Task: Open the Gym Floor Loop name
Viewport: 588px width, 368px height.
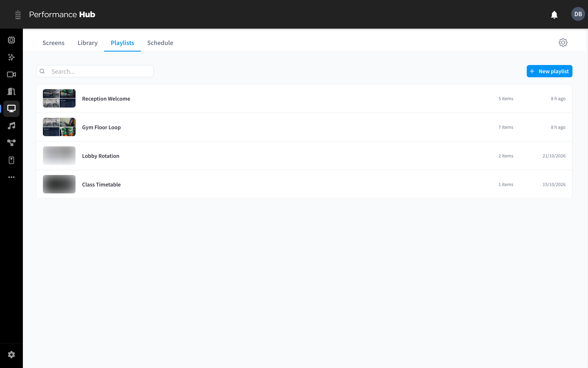Action: point(101,127)
